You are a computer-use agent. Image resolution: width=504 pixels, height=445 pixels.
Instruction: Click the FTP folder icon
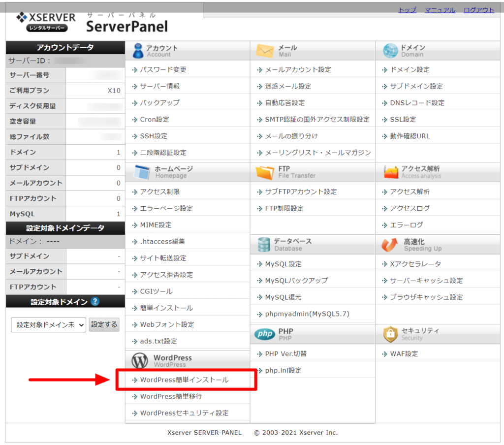pyautogui.click(x=265, y=172)
